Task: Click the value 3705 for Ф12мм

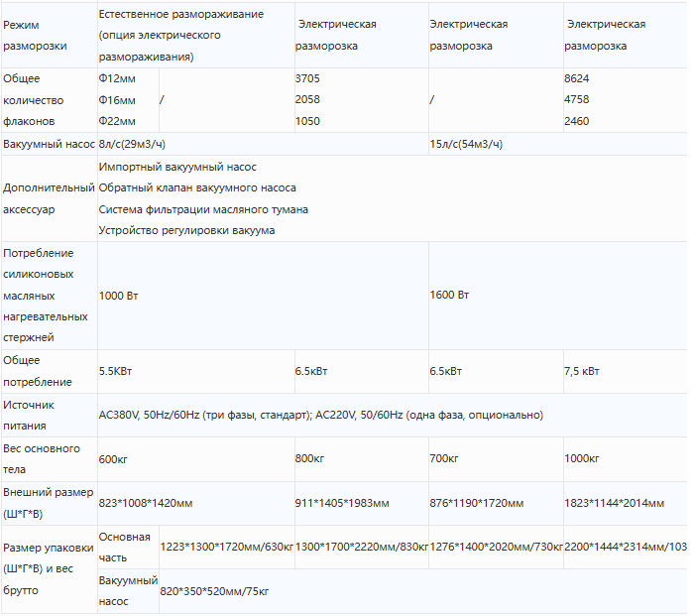Action: [x=307, y=78]
